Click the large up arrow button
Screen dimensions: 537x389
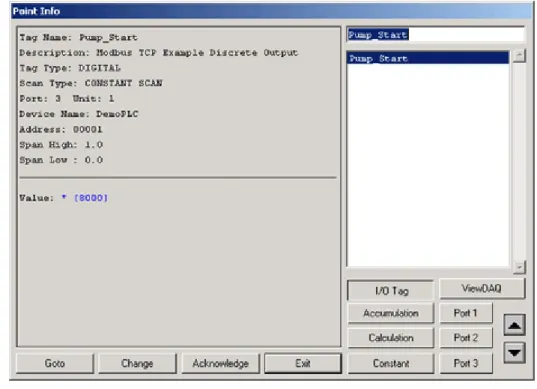click(514, 325)
